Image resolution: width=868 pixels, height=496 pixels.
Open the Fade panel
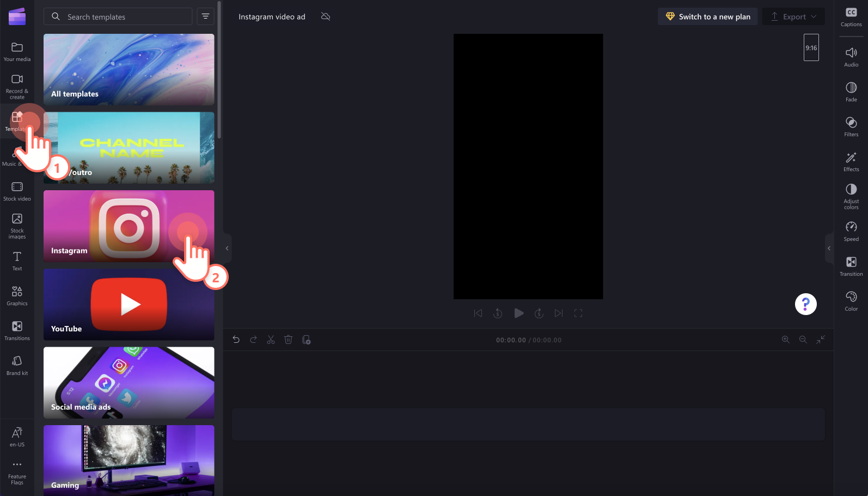click(851, 92)
